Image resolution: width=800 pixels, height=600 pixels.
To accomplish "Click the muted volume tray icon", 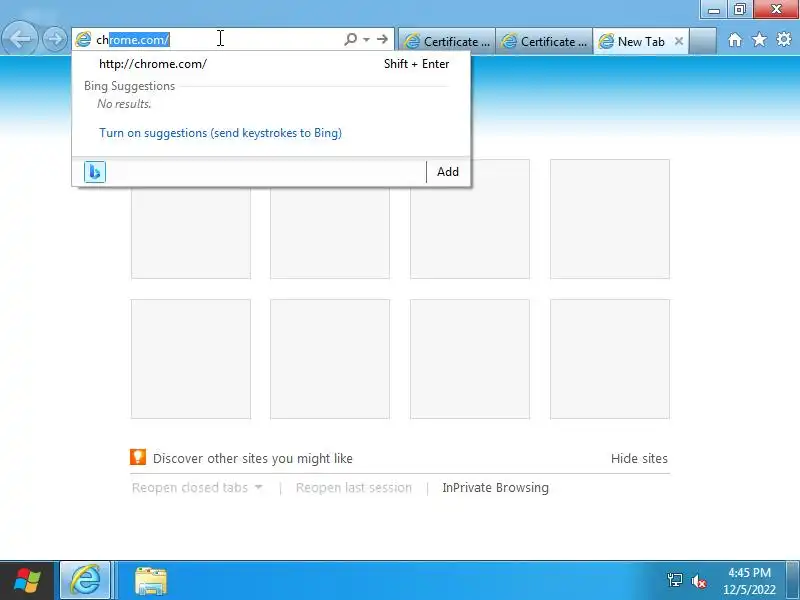I will point(698,581).
